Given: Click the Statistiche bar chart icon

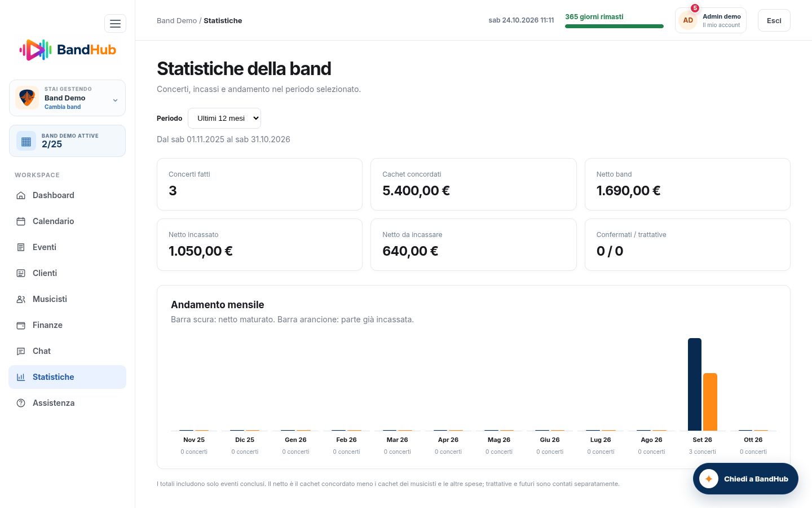Looking at the screenshot, I should pos(21,377).
